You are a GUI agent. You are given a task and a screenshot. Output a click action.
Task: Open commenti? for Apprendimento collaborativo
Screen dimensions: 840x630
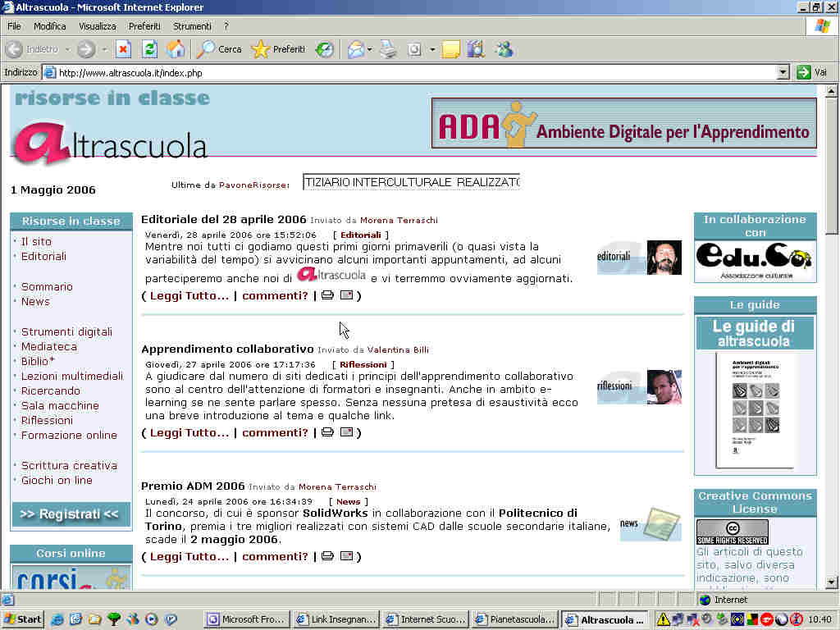coord(275,433)
